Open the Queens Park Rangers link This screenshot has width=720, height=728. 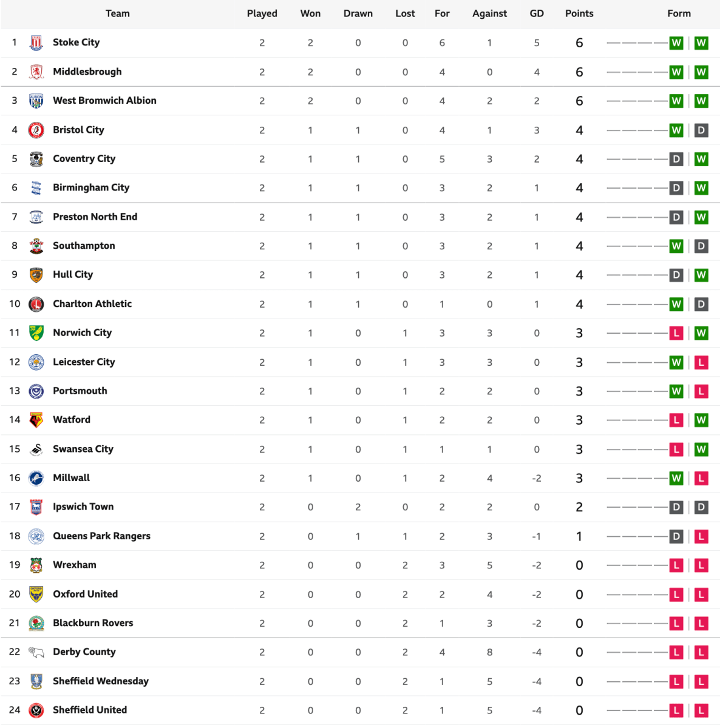101,536
